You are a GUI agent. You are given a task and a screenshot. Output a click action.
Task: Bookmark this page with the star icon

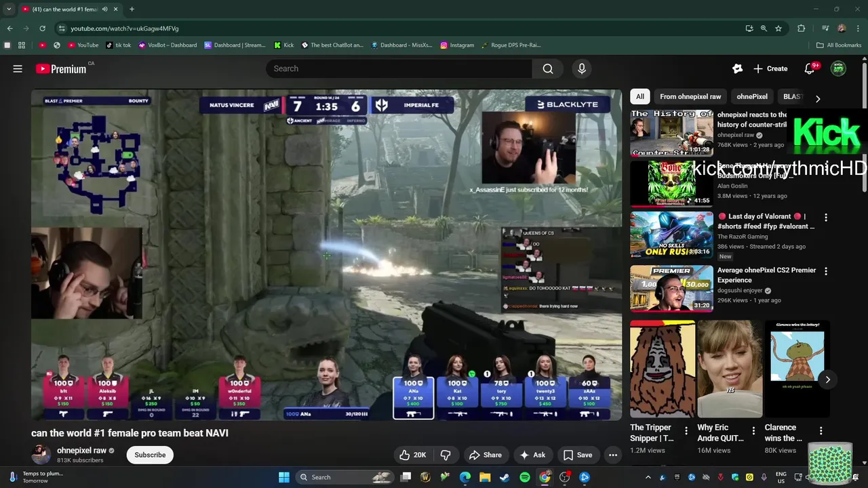click(x=778, y=28)
